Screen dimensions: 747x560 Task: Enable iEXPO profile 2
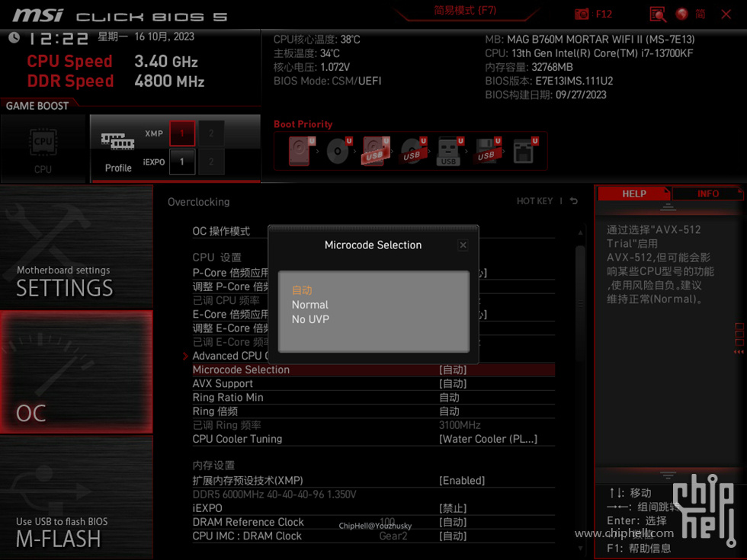tap(211, 162)
